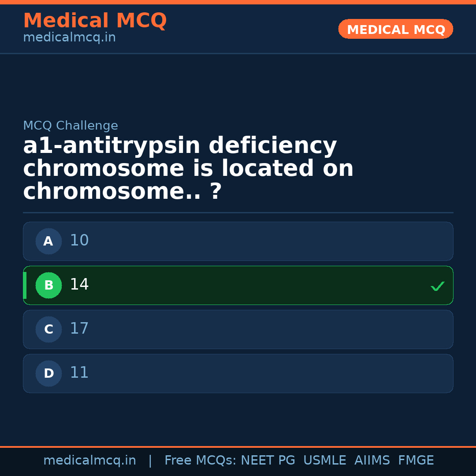Click the green B option circle
Viewport: 476px width, 476px height.
pyautogui.click(x=48, y=286)
